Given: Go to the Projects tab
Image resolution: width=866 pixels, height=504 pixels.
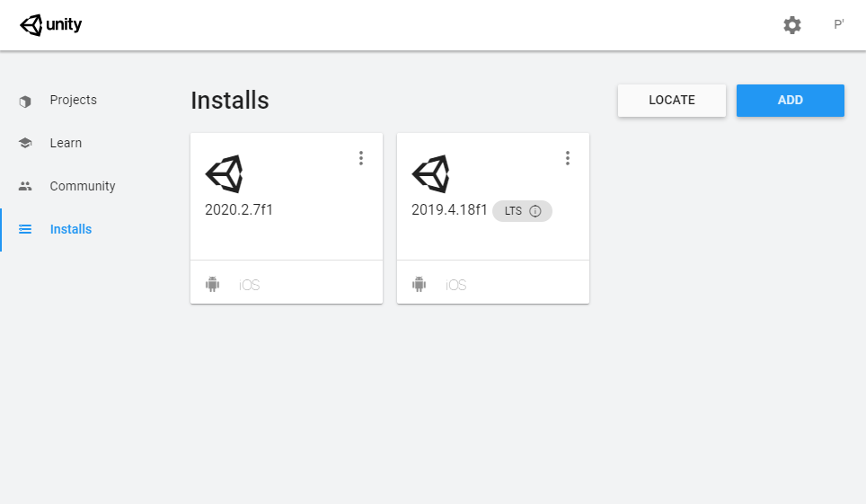Looking at the screenshot, I should click(x=73, y=100).
